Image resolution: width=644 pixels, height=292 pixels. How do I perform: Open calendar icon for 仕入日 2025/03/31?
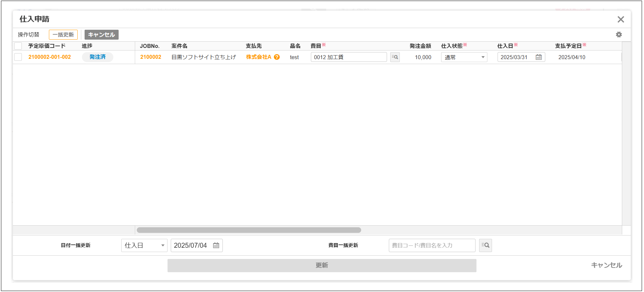[x=539, y=57]
